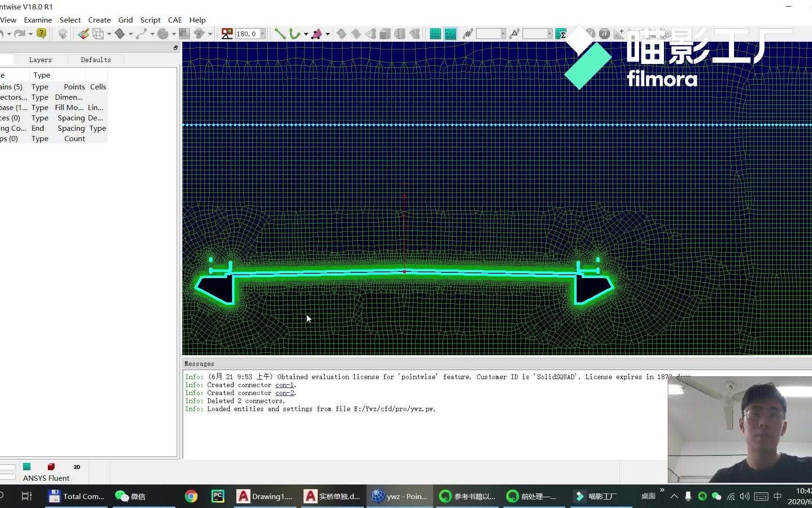Toggle the structured grid display button
Image resolution: width=812 pixels, height=508 pixels.
click(435, 33)
